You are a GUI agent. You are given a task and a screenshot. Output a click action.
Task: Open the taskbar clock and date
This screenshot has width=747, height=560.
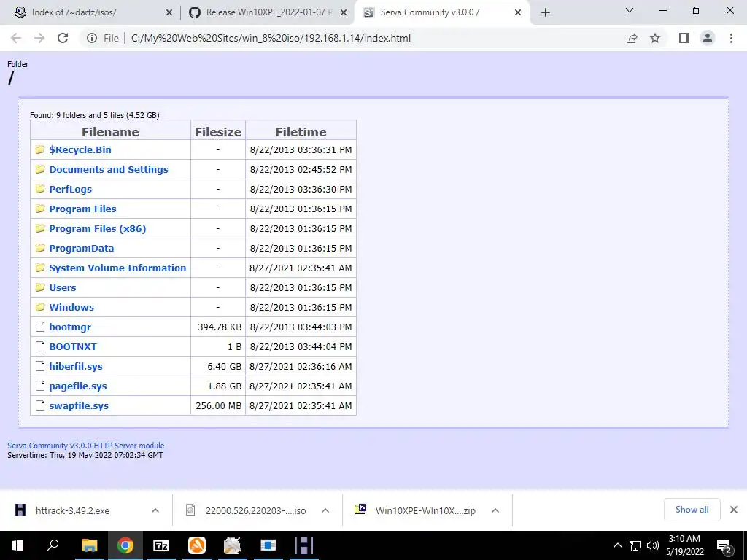point(684,545)
